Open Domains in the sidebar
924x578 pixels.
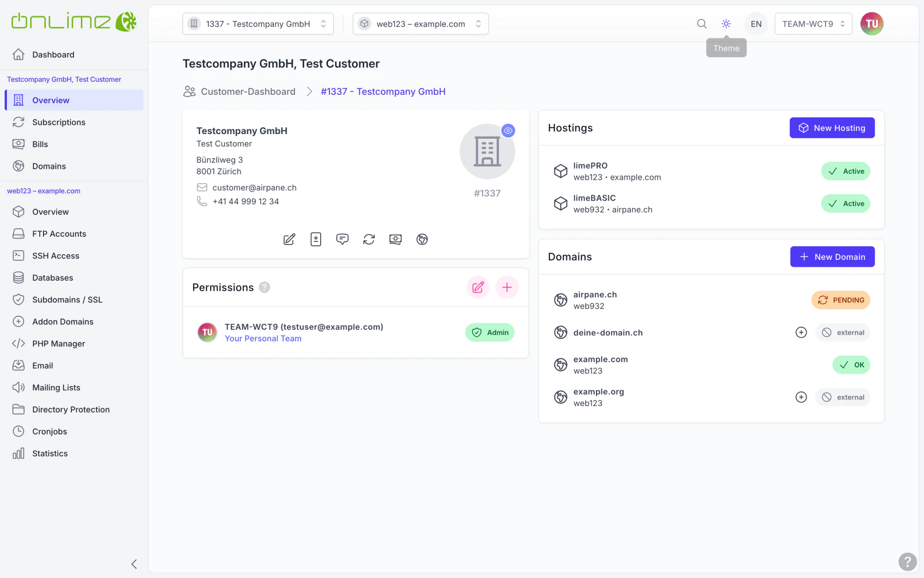[x=74, y=166]
